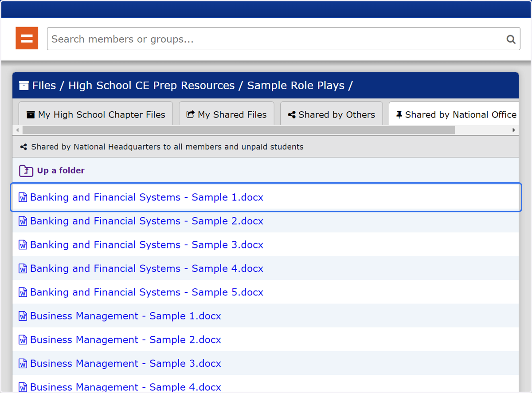The height and width of the screenshot is (393, 532).
Task: Open Banking and Financial Systems - Sample 1.docx
Action: click(x=147, y=197)
